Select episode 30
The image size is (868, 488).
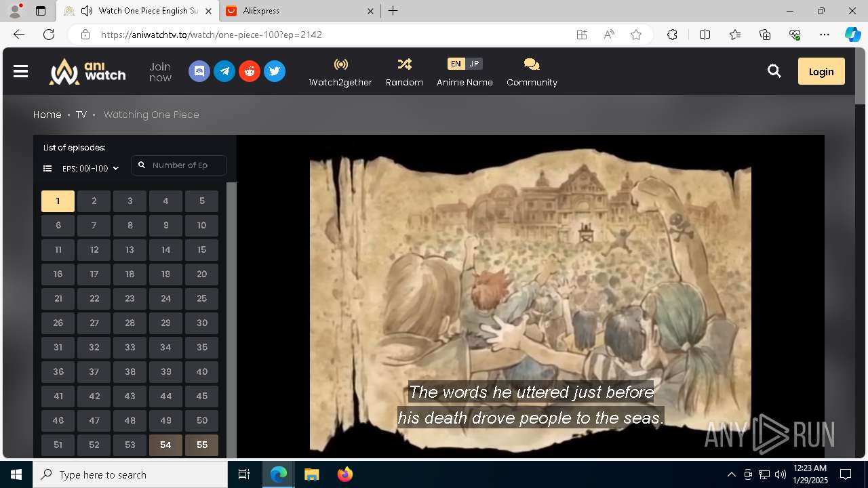(x=201, y=323)
